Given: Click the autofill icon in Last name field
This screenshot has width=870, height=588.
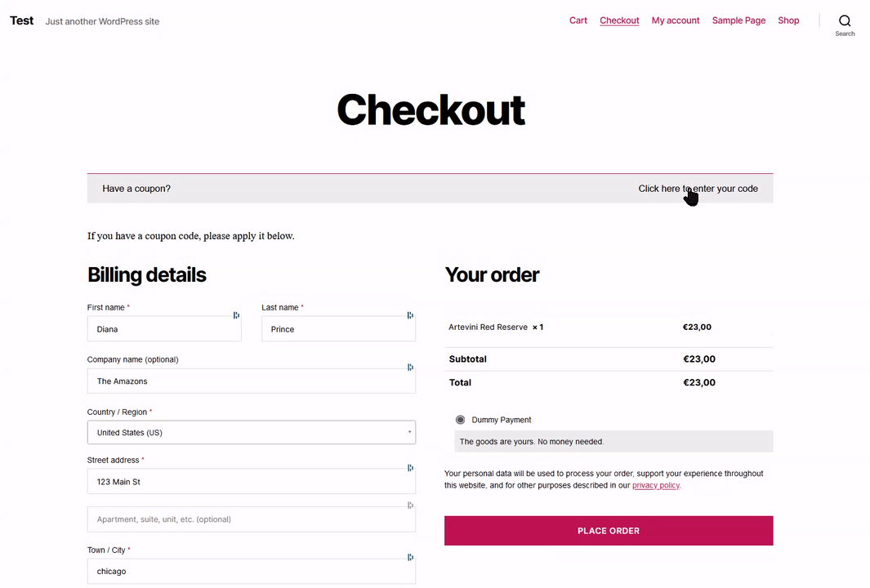Looking at the screenshot, I should point(410,315).
